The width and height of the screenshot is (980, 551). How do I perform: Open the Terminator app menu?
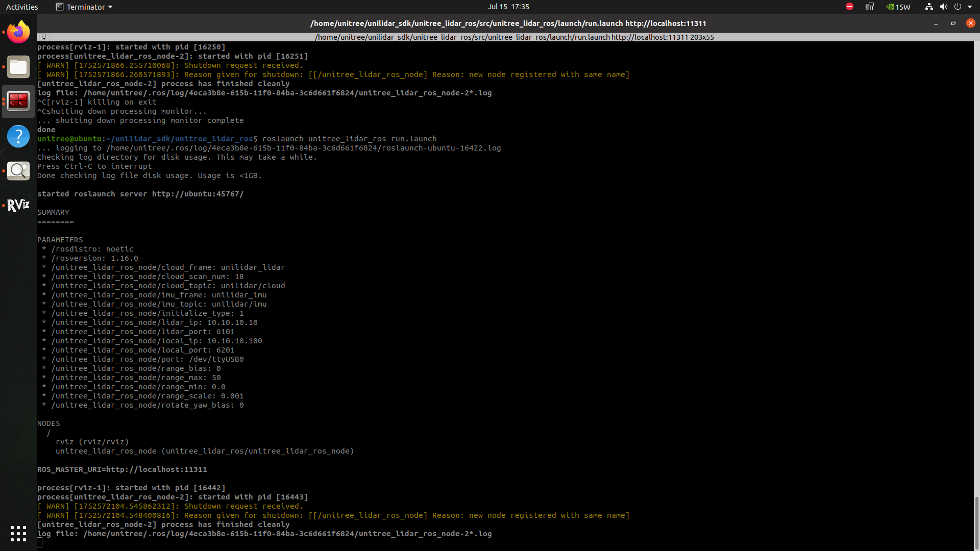[x=84, y=7]
